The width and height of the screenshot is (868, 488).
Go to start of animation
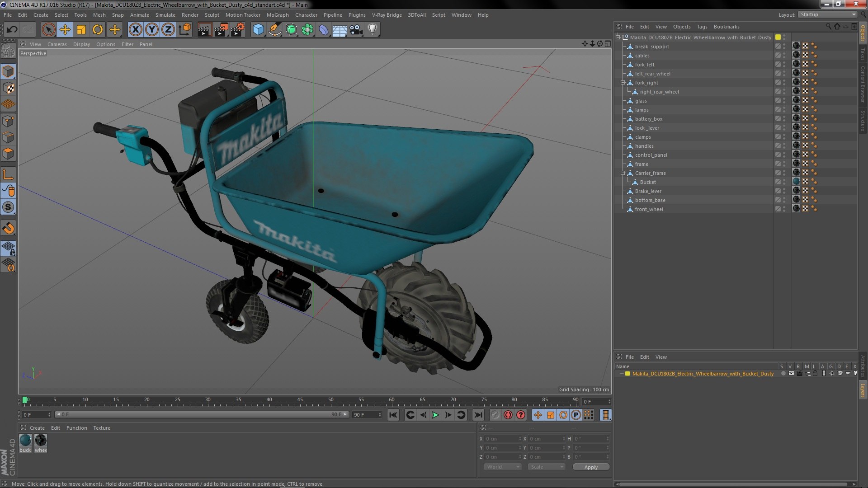tap(393, 415)
